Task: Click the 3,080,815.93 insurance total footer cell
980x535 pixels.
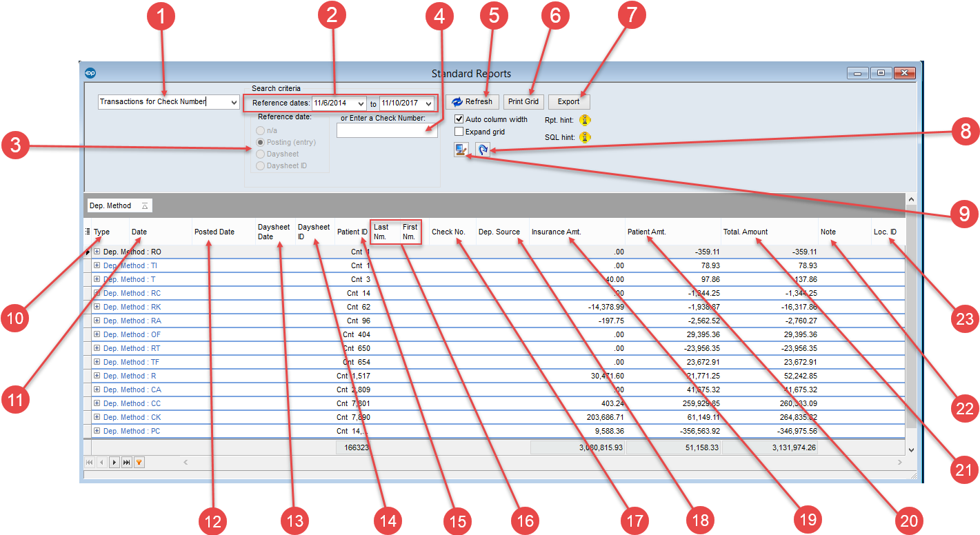Action: (577, 447)
